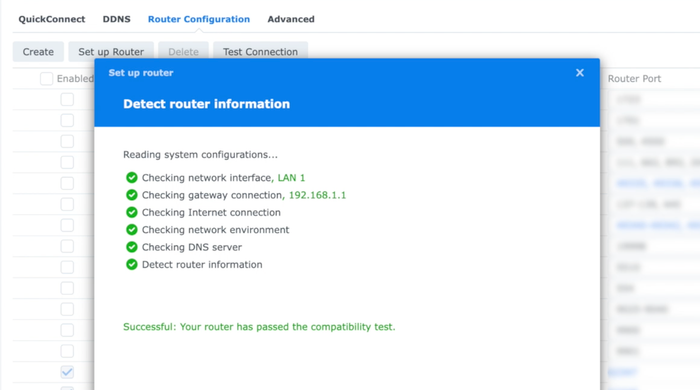The image size is (700, 390).
Task: Select the Router Configuration tab
Action: (199, 19)
